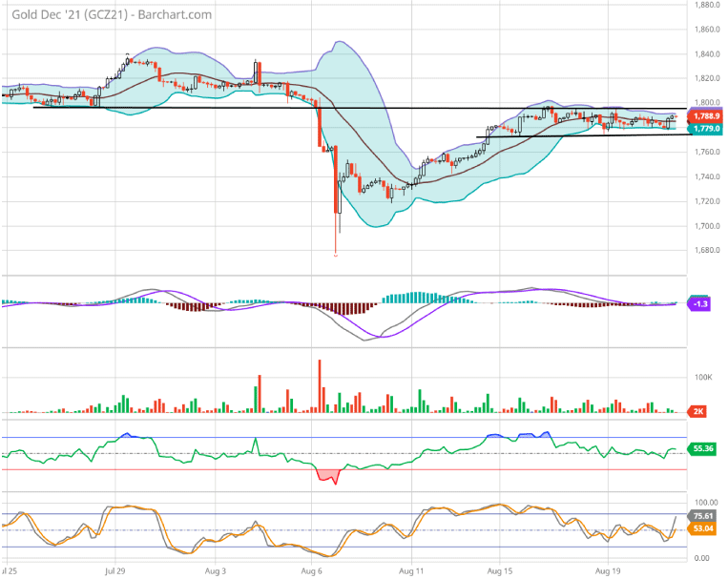
Task: Click the tallest red volume bar
Action: coord(319,387)
